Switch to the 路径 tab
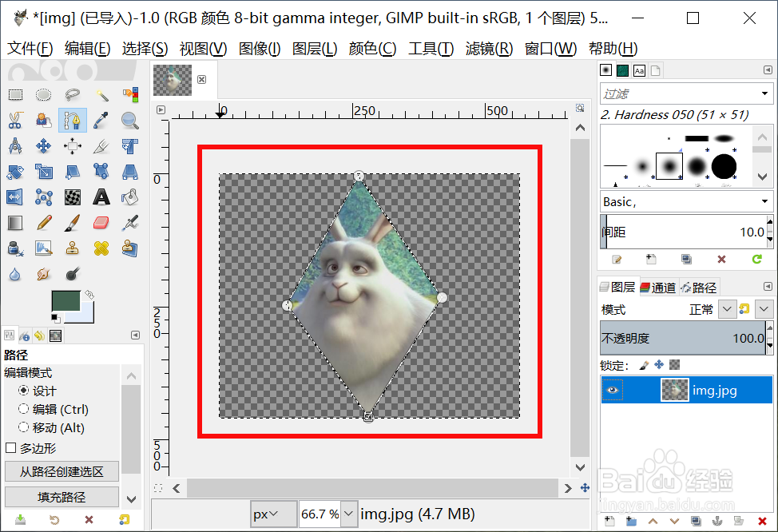 click(x=699, y=288)
